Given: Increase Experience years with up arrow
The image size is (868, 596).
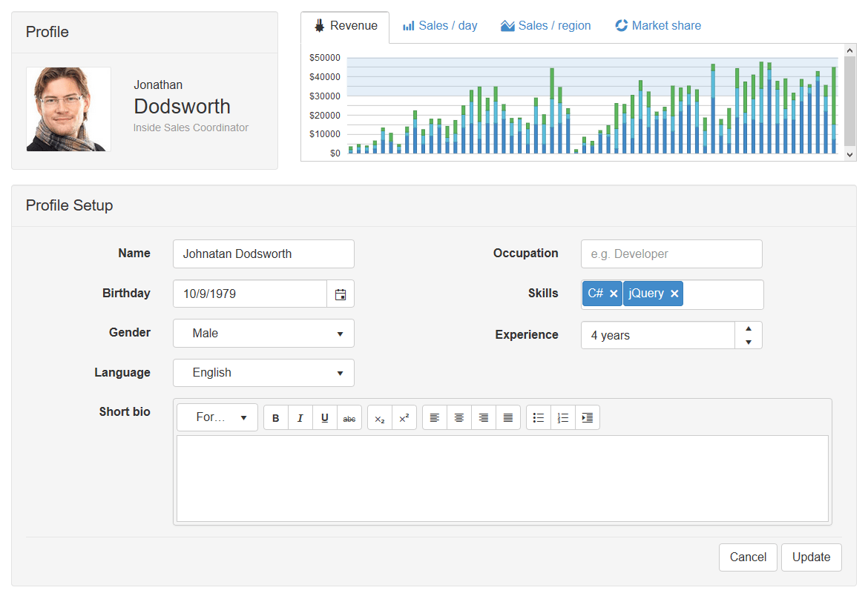Looking at the screenshot, I should click(749, 328).
